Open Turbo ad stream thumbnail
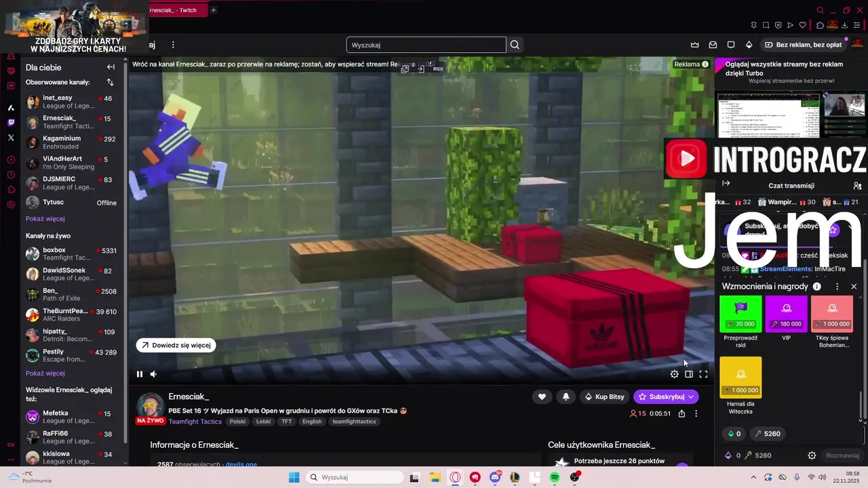Image resolution: width=868 pixels, height=488 pixels. coord(791,115)
